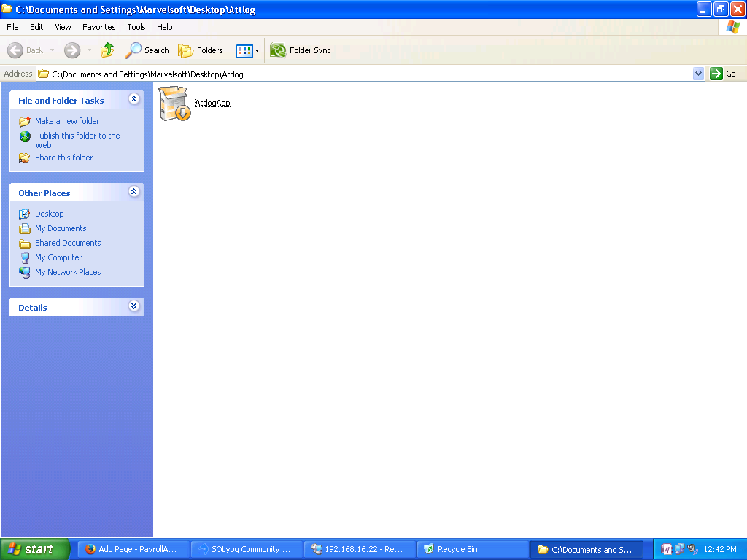Open the Views dropdown button
The width and height of the screenshot is (747, 560).
click(x=247, y=50)
